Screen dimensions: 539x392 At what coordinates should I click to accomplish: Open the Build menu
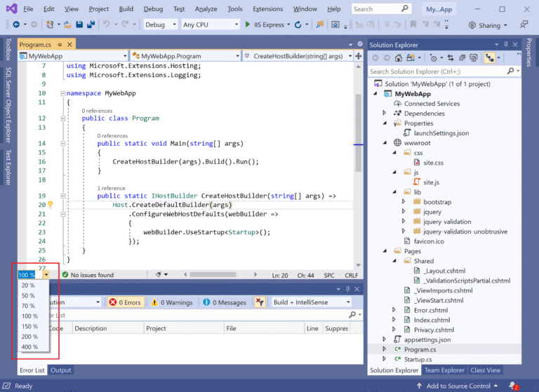point(126,9)
